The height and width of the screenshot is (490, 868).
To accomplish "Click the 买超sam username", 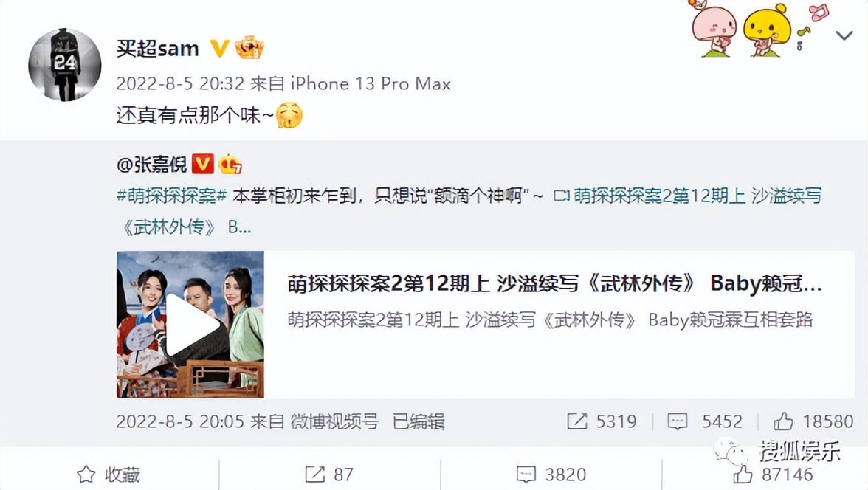I will [x=158, y=49].
